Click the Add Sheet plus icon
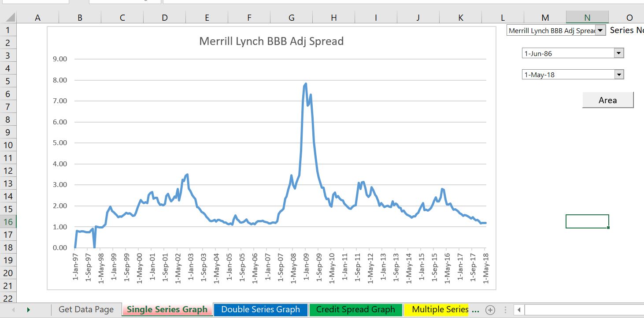The image size is (644, 318). pos(490,310)
